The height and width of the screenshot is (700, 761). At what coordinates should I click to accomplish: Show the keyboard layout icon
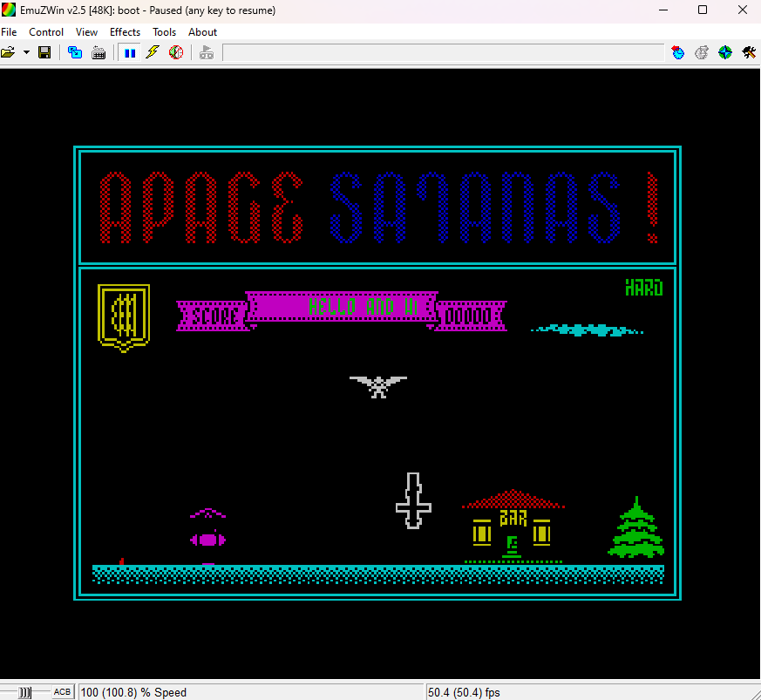click(99, 52)
